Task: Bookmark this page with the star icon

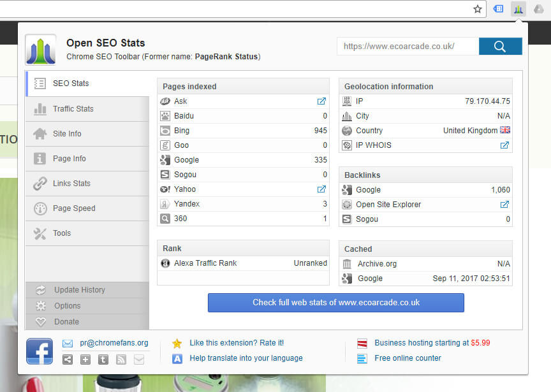Action: 477,9
